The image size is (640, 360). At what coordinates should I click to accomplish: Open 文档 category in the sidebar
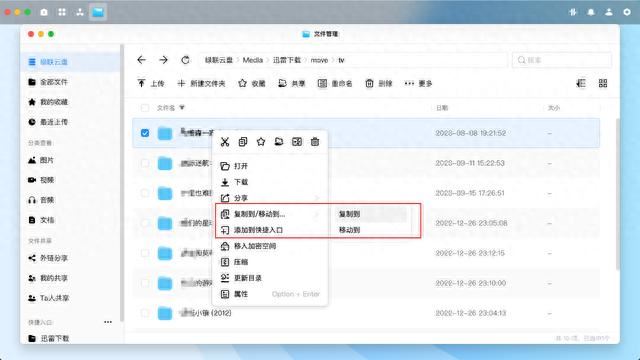71,220
